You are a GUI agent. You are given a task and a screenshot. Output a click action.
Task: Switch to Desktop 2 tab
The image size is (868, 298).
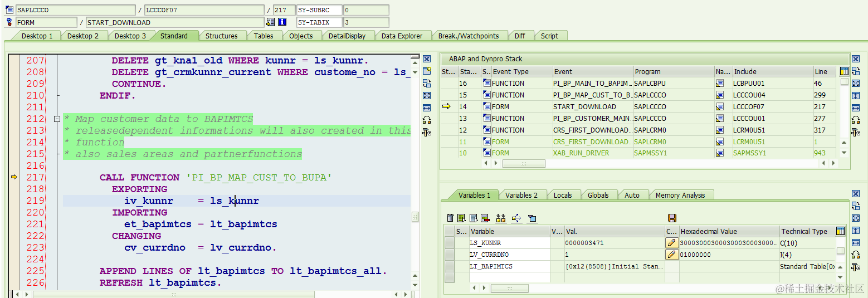83,36
